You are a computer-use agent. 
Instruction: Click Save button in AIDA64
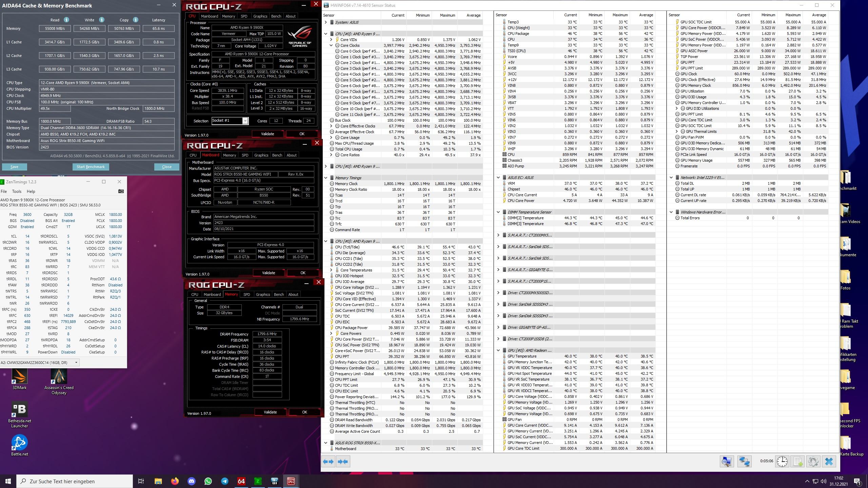14,167
